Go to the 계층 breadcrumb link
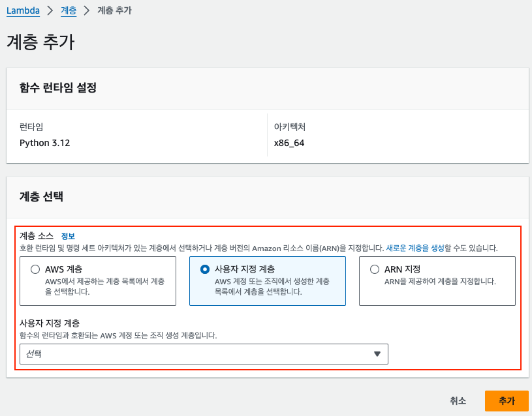Image resolution: width=532 pixels, height=416 pixels. point(69,10)
